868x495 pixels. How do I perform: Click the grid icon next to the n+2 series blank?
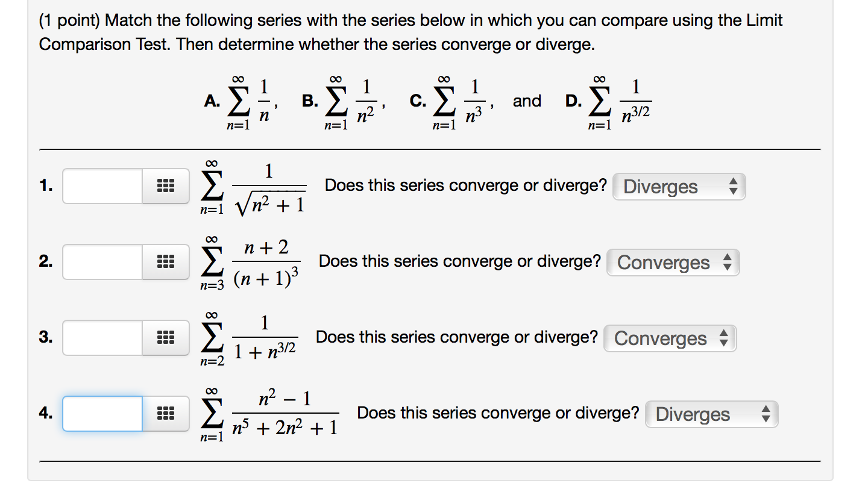pyautogui.click(x=166, y=262)
